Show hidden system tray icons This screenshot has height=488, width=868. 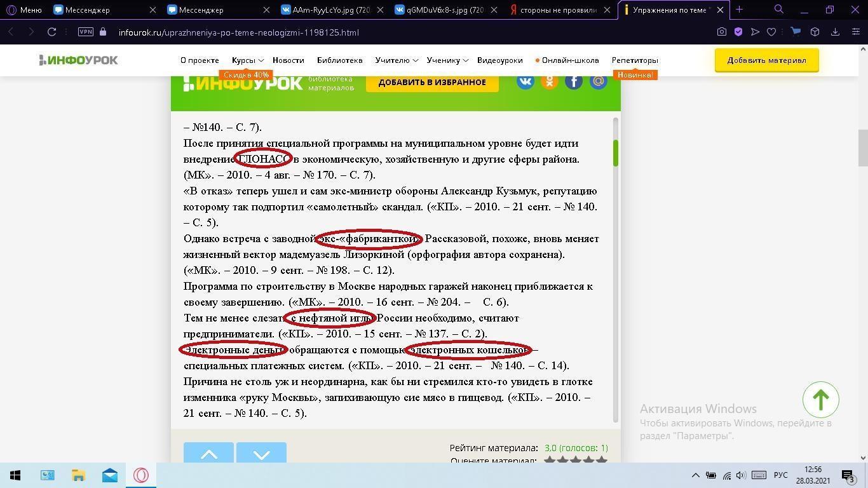(x=695, y=475)
